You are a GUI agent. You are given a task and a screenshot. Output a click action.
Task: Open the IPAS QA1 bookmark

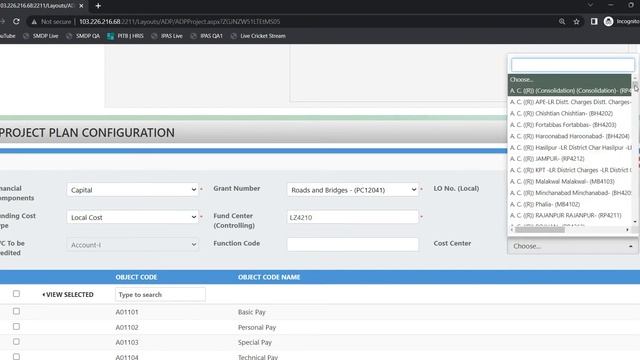(x=207, y=36)
